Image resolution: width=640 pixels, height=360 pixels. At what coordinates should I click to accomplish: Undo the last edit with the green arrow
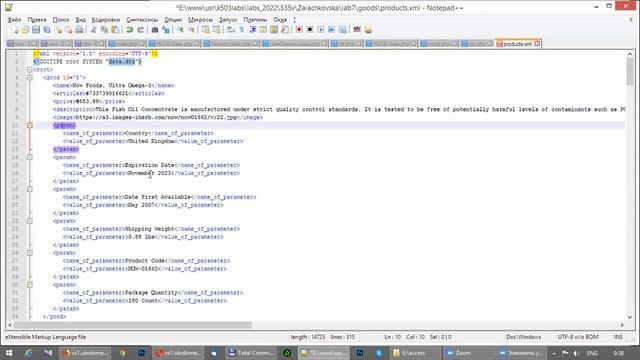click(129, 30)
